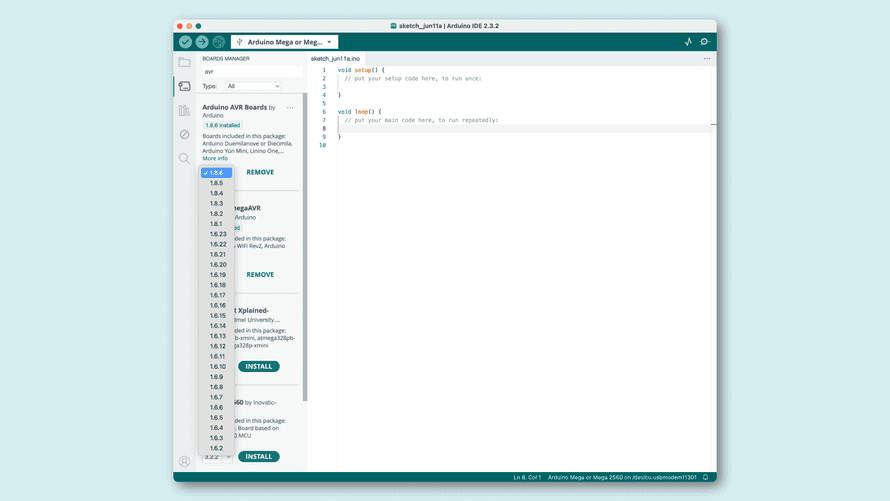Click the user account icon
This screenshot has height=501, width=890.
pos(184,461)
